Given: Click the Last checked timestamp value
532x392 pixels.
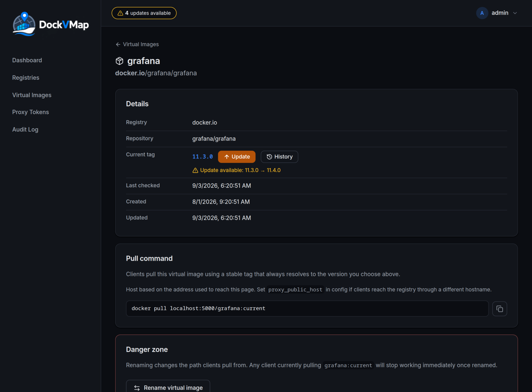Looking at the screenshot, I should pos(221,186).
